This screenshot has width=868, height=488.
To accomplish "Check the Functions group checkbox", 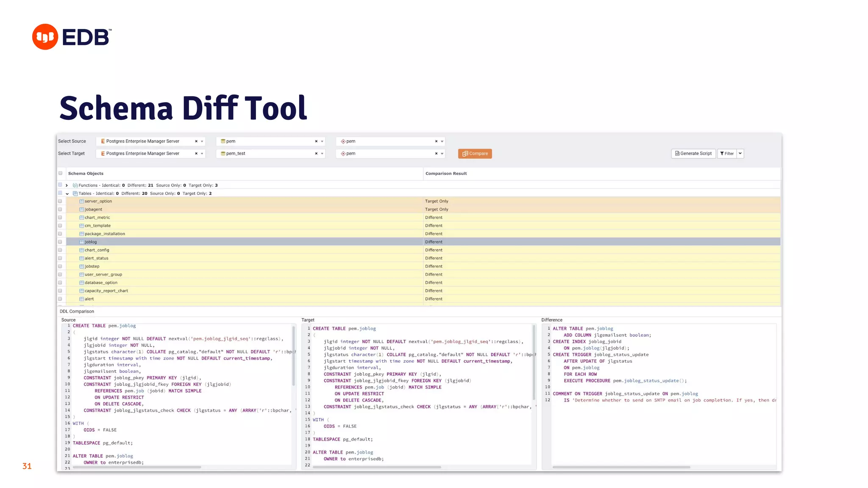I will tap(60, 185).
